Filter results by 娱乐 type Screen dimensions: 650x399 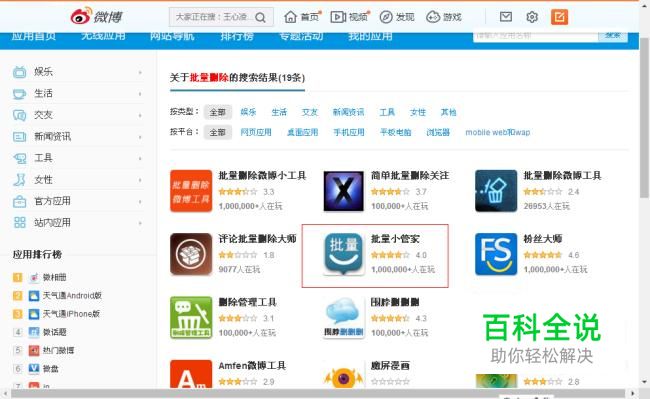coord(248,112)
